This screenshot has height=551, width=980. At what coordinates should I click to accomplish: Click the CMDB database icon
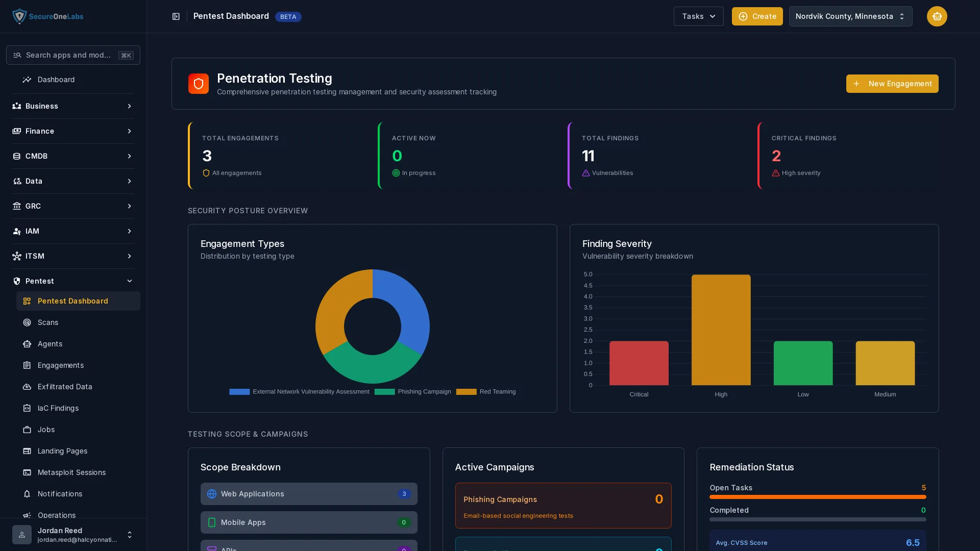[17, 156]
